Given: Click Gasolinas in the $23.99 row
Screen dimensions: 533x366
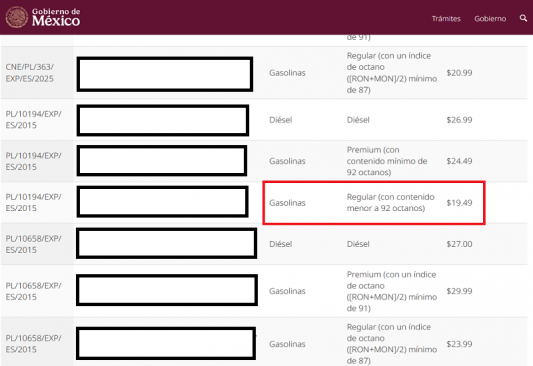Looking at the screenshot, I should pos(287,344).
